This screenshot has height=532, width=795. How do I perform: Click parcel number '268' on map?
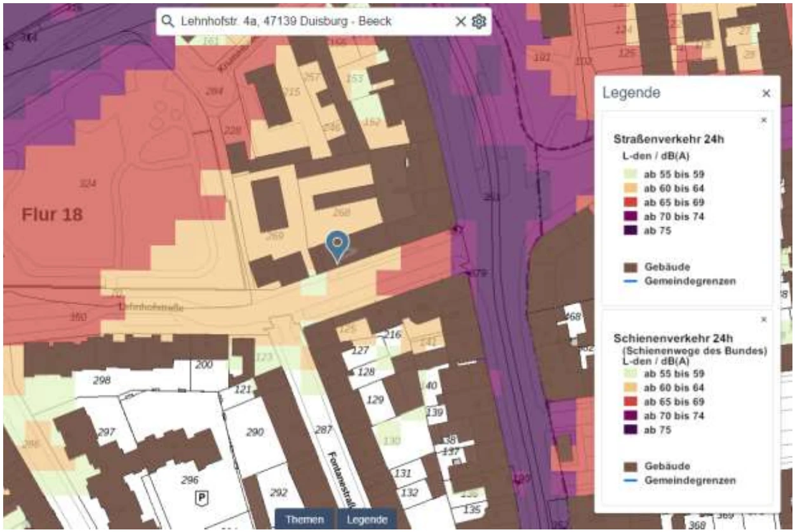point(342,212)
